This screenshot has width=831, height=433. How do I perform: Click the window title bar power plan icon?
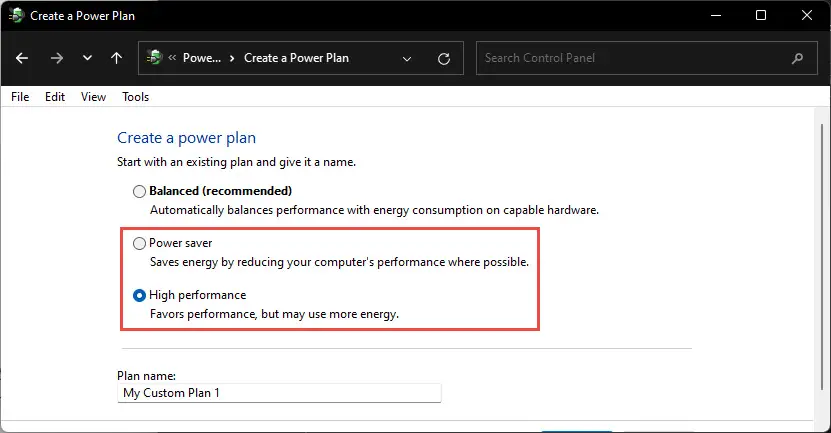[x=16, y=15]
